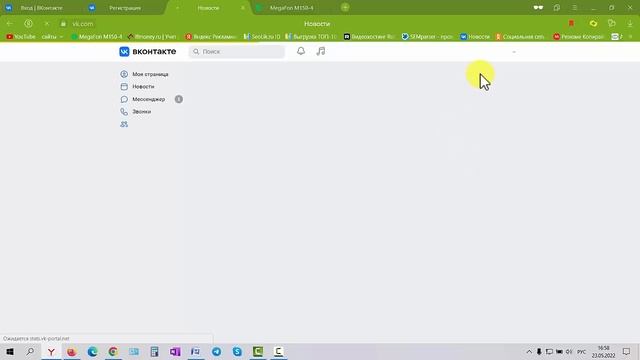Select the Новости browser tab
Image resolution: width=640 pixels, height=360 pixels.
click(208, 8)
